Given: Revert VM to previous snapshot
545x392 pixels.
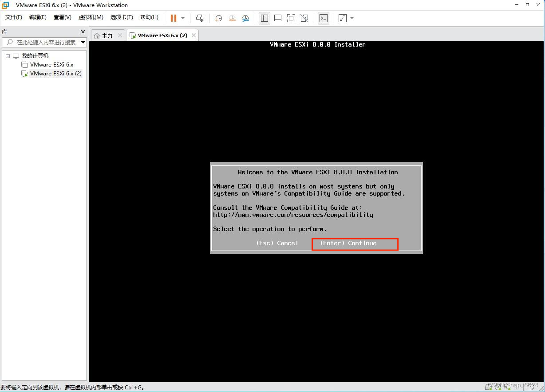Looking at the screenshot, I should tap(232, 18).
